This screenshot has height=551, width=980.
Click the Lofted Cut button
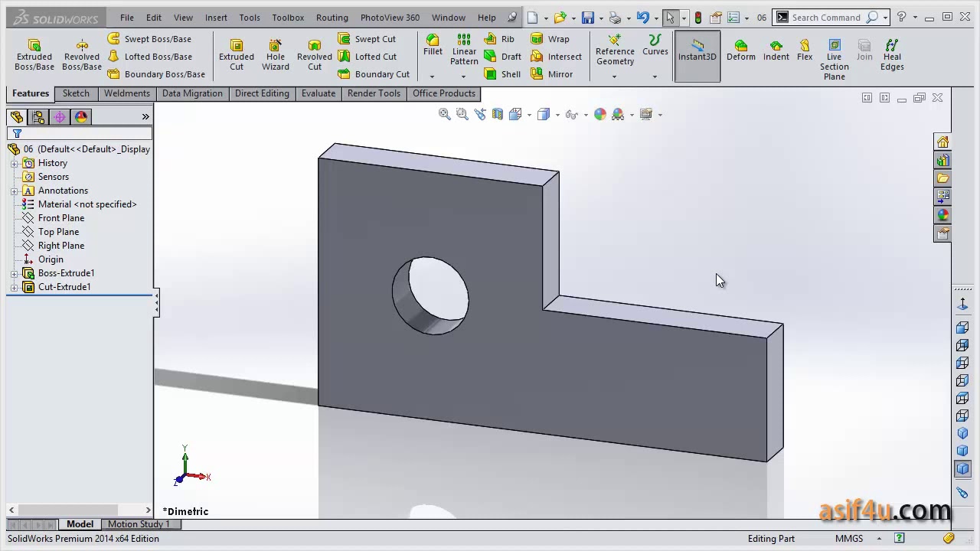pos(367,57)
